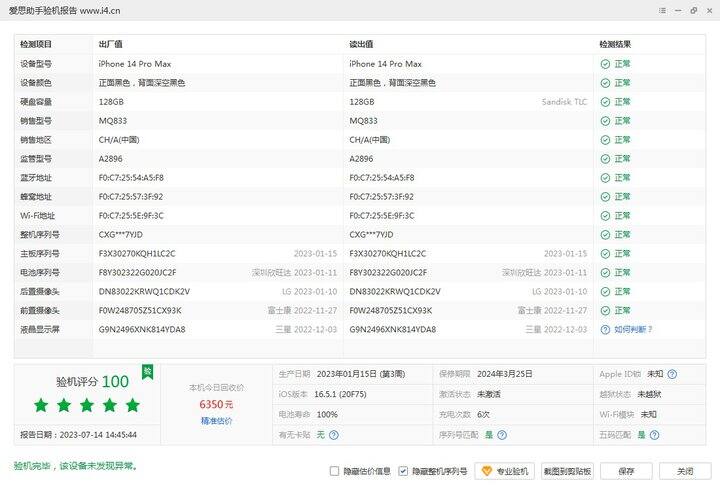Restore down the 验机报告 window

point(694,10)
